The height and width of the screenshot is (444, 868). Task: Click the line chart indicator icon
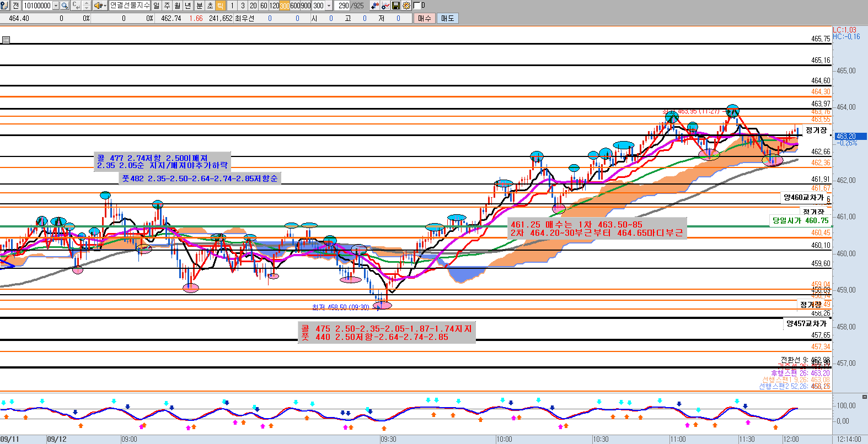click(x=385, y=6)
